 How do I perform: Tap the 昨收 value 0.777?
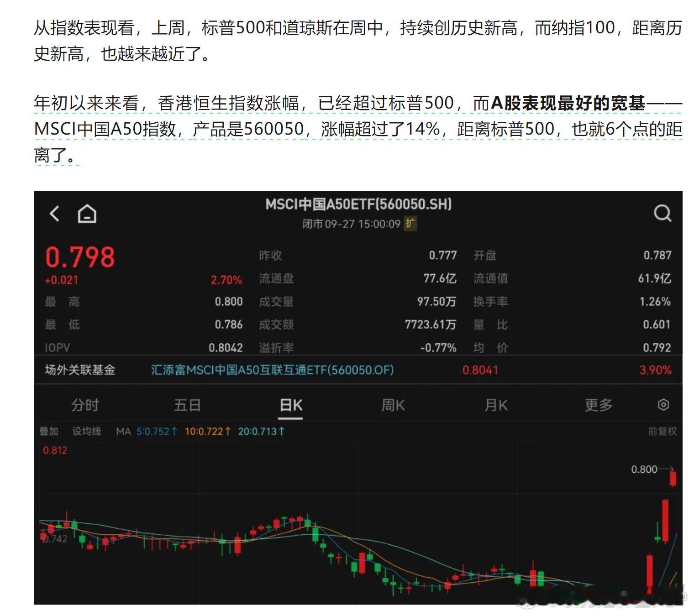pos(443,256)
